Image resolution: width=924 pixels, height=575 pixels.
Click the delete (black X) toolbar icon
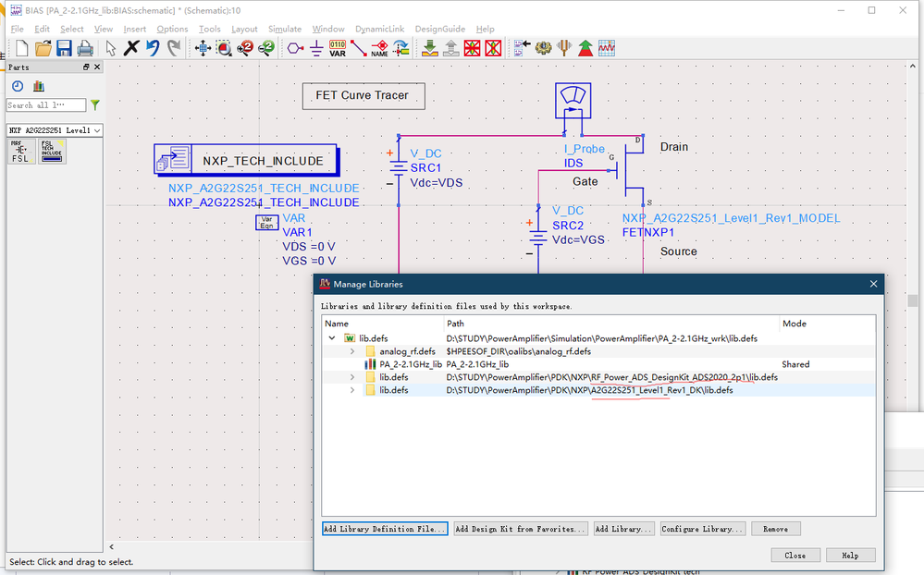pyautogui.click(x=131, y=48)
